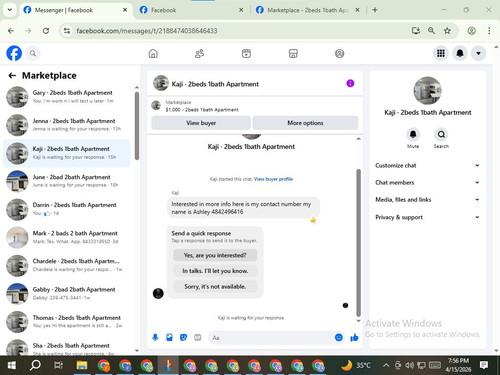Send quick reply 'In talks. I'll let you know.'
500x375 pixels.
[215, 271]
